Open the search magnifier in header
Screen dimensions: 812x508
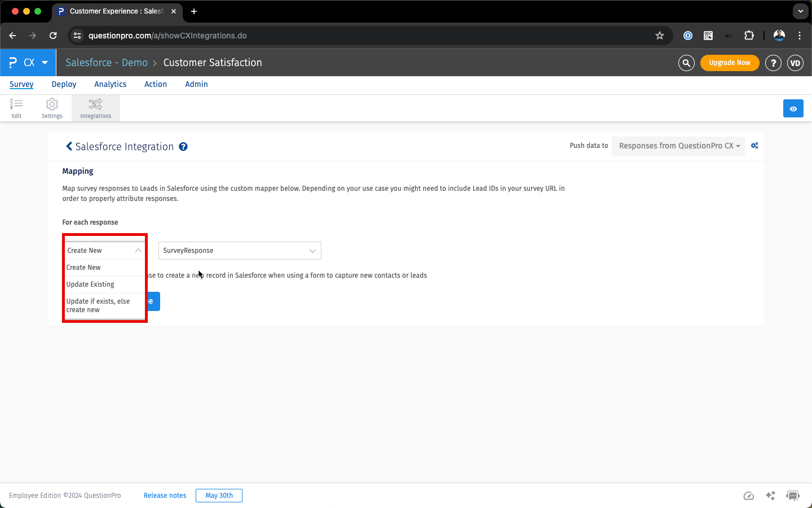click(x=686, y=63)
